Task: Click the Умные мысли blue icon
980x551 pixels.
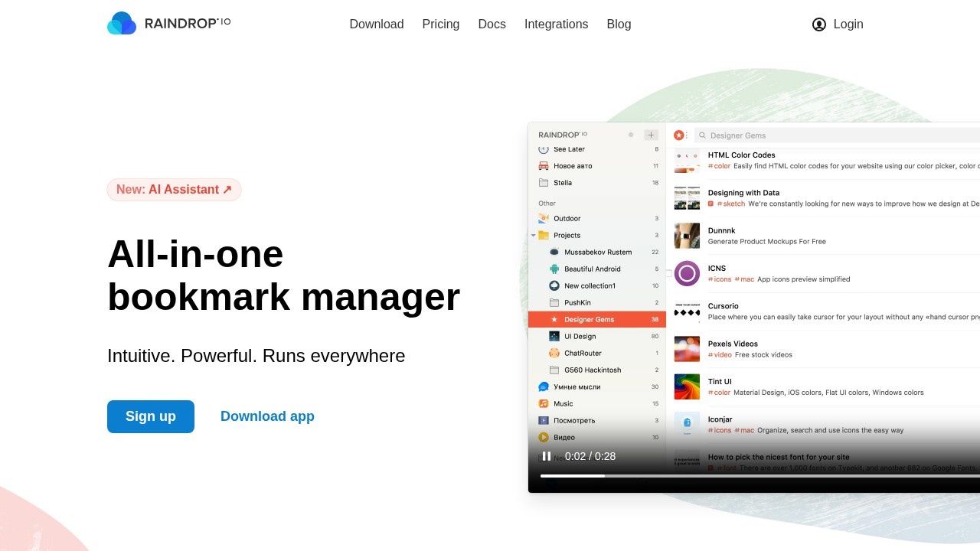Action: click(544, 387)
